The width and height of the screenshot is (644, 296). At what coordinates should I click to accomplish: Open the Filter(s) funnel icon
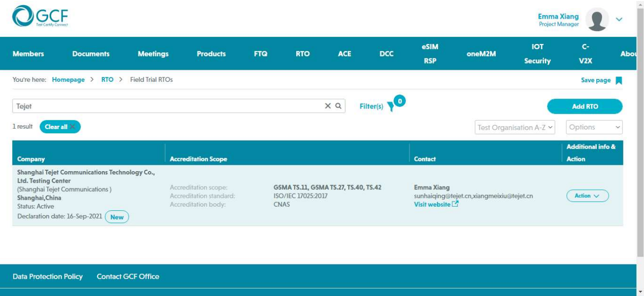pos(390,107)
